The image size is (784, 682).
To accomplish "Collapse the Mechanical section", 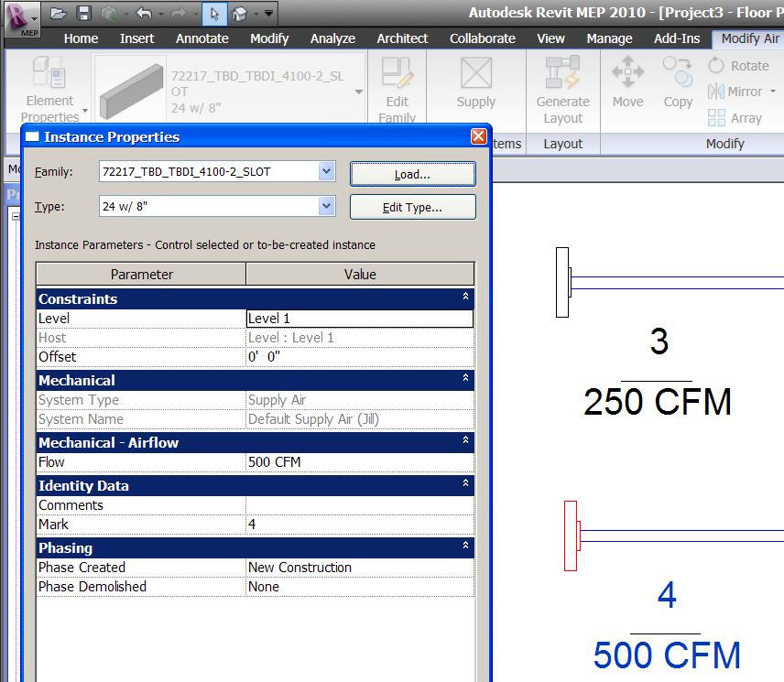I will point(465,378).
